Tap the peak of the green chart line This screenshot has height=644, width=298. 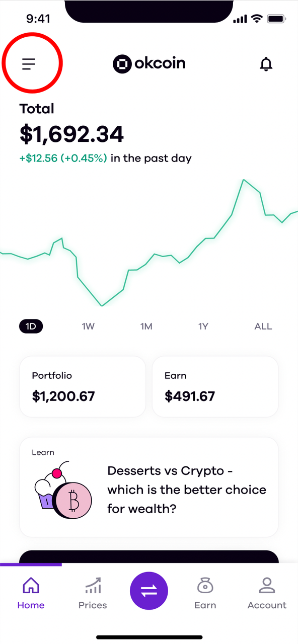[x=243, y=180]
